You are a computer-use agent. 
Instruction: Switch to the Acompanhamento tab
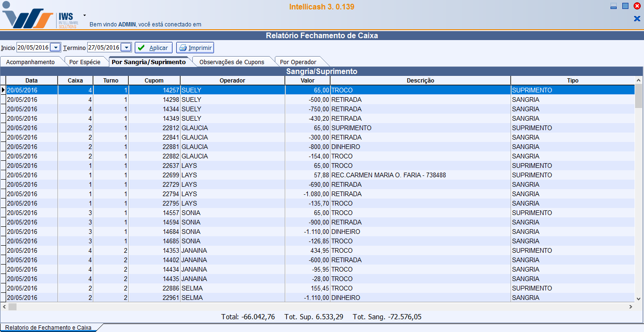tap(31, 62)
